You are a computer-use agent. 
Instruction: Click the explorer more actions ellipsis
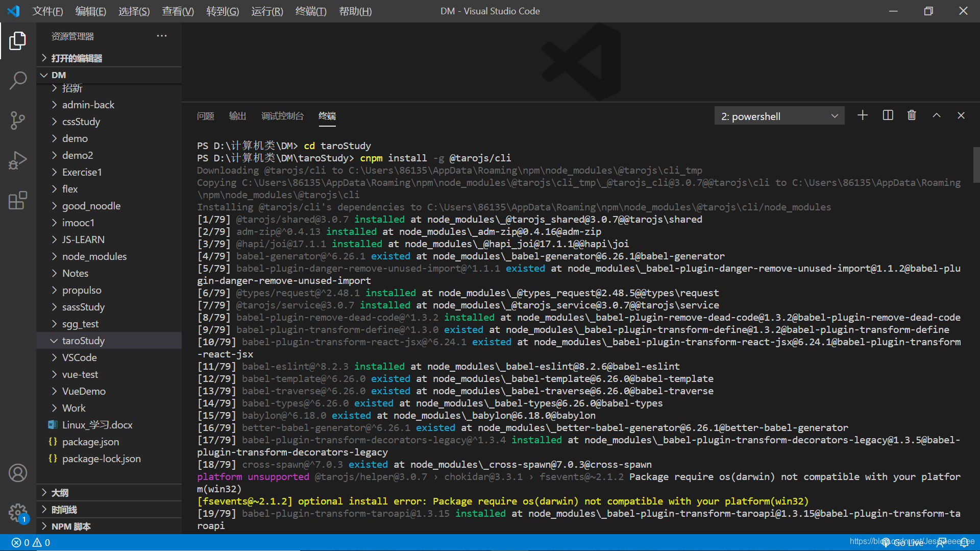click(x=162, y=36)
